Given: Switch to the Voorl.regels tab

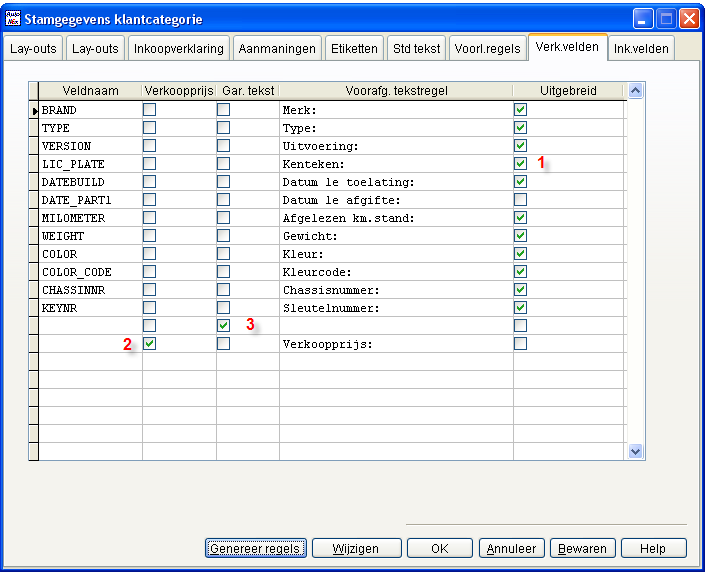Looking at the screenshot, I should (488, 48).
